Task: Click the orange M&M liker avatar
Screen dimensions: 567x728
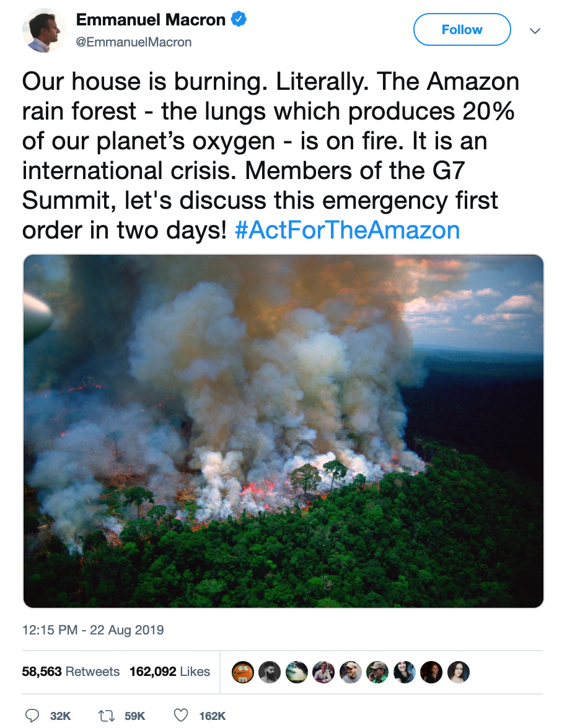Action: 243,672
